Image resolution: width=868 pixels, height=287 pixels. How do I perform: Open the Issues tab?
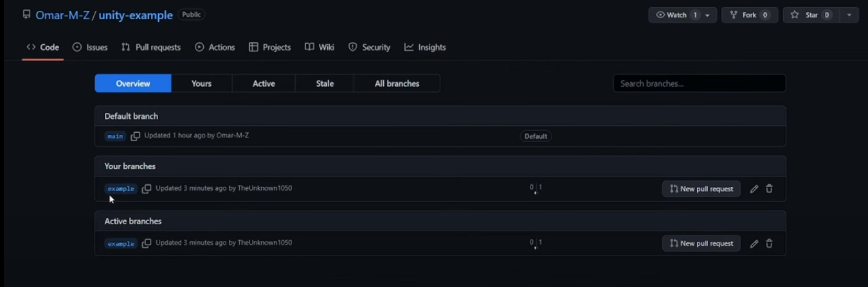[90, 48]
